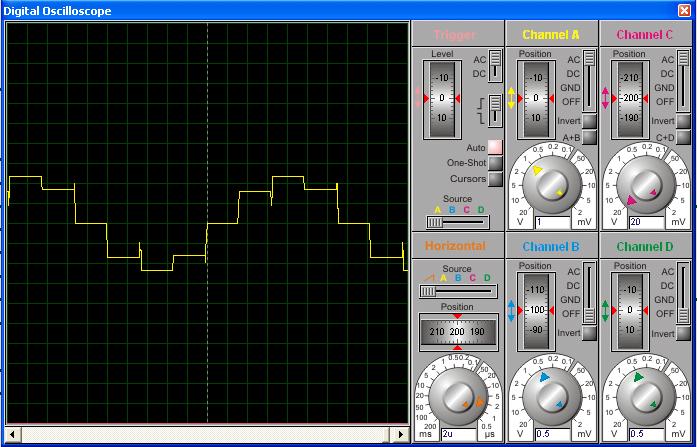Click Channel B Position thumbwheel
The image size is (697, 447).
pyautogui.click(x=536, y=311)
